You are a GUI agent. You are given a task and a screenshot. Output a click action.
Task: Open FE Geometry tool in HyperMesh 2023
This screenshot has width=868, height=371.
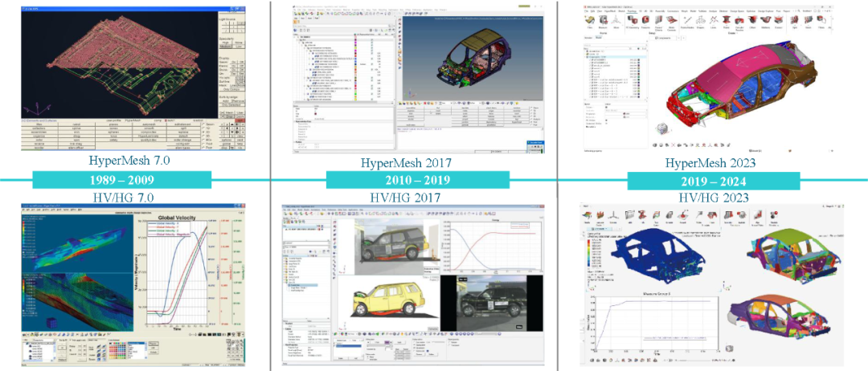click(x=633, y=22)
